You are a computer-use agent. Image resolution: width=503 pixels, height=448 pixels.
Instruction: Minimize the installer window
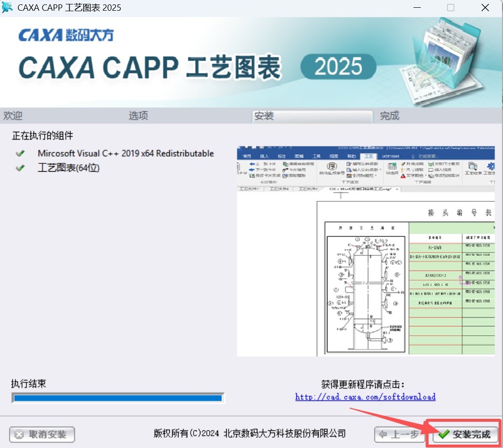point(417,7)
